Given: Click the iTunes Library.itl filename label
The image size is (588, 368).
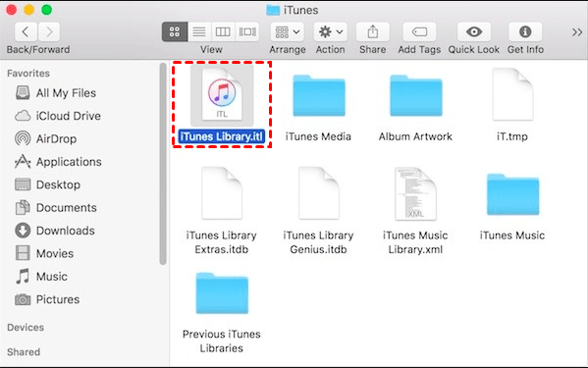Looking at the screenshot, I should 222,136.
